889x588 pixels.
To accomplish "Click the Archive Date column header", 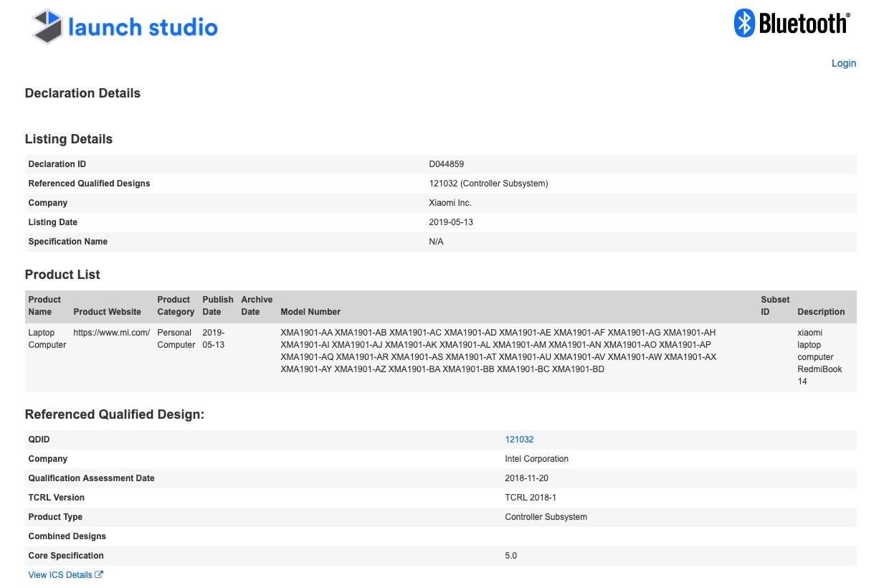I will (x=257, y=305).
